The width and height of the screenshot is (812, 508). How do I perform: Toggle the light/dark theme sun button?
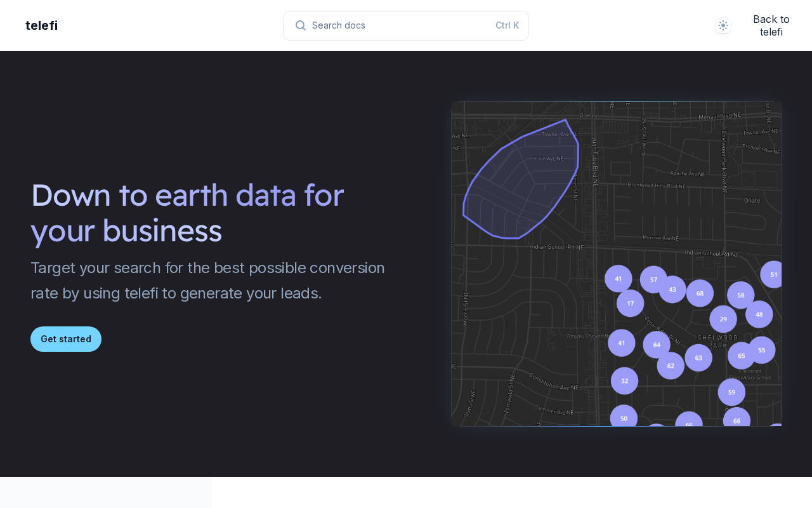(x=723, y=25)
